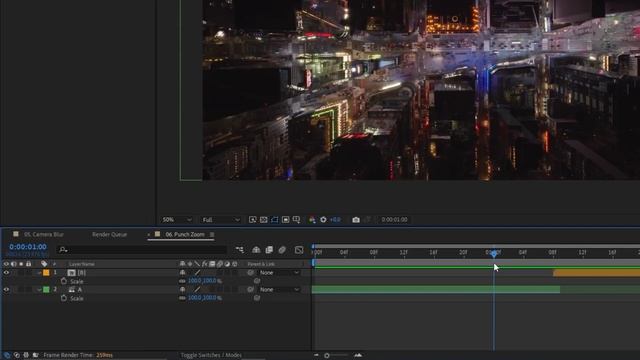
Task: Select the orange [B] layer bar in timeline
Action: pyautogui.click(x=596, y=273)
